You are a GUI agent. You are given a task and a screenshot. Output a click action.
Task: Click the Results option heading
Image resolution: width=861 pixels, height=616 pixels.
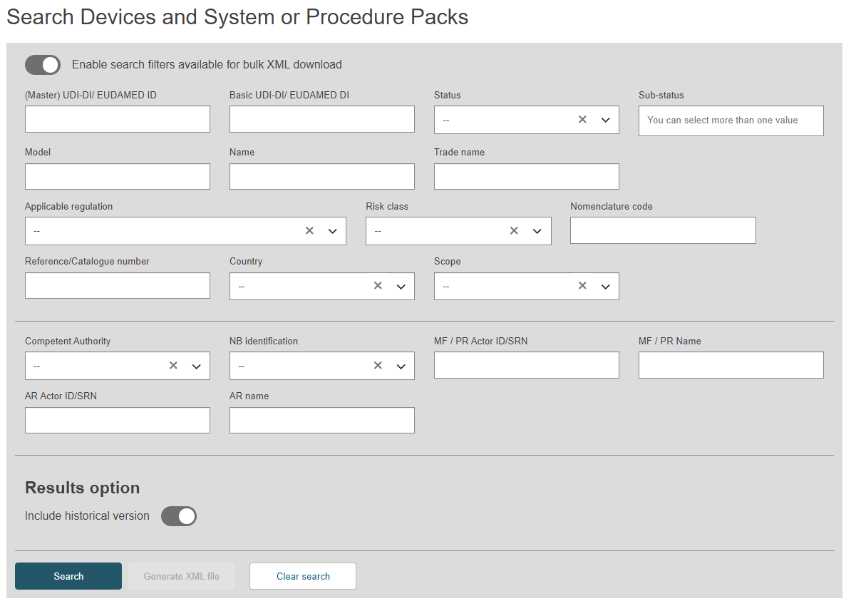83,488
